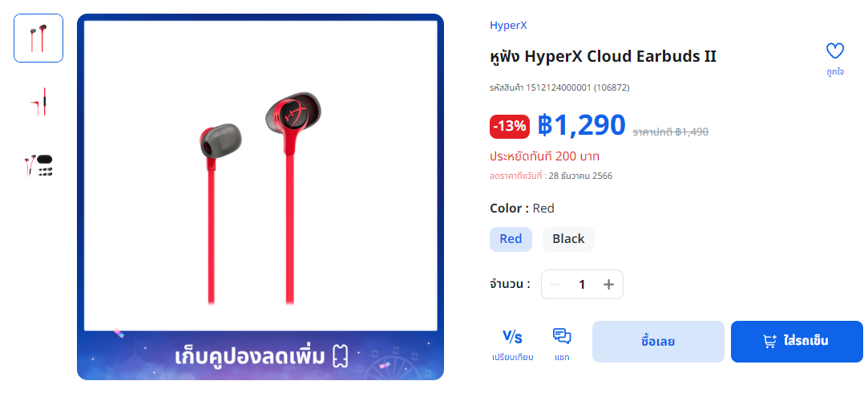Click the -13% discount badge
The height and width of the screenshot is (393, 868).
(x=509, y=127)
